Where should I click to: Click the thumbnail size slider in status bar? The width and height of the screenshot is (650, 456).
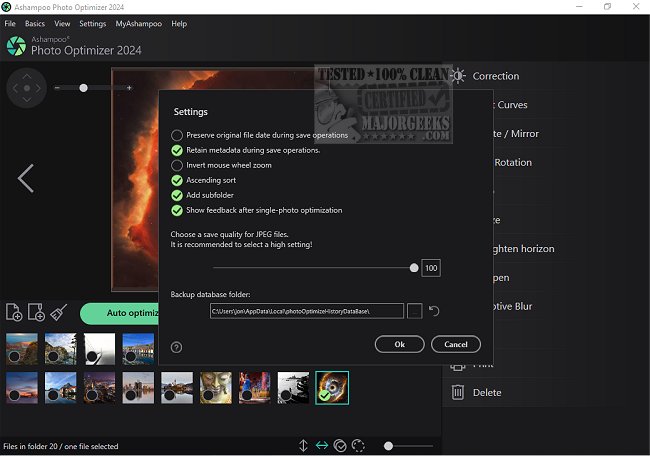pos(388,446)
